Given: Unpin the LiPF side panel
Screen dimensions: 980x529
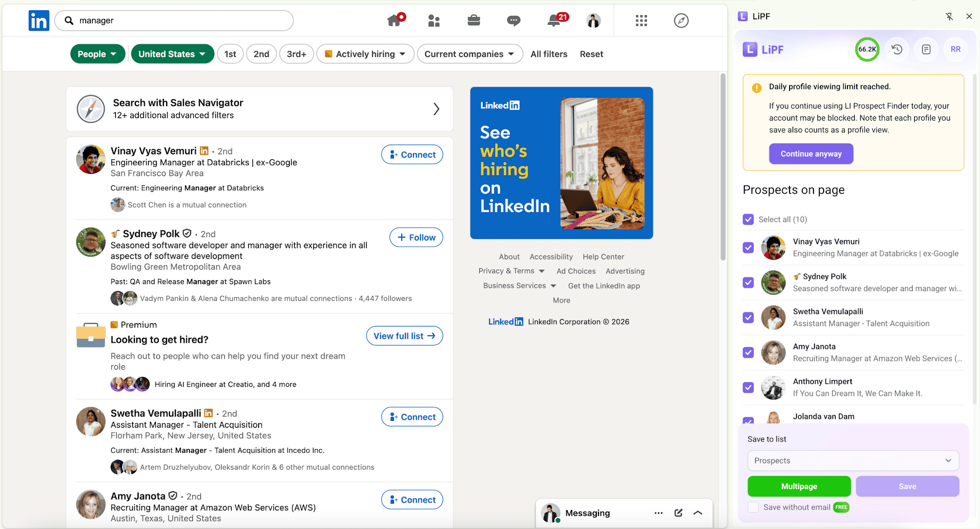Looking at the screenshot, I should (949, 16).
